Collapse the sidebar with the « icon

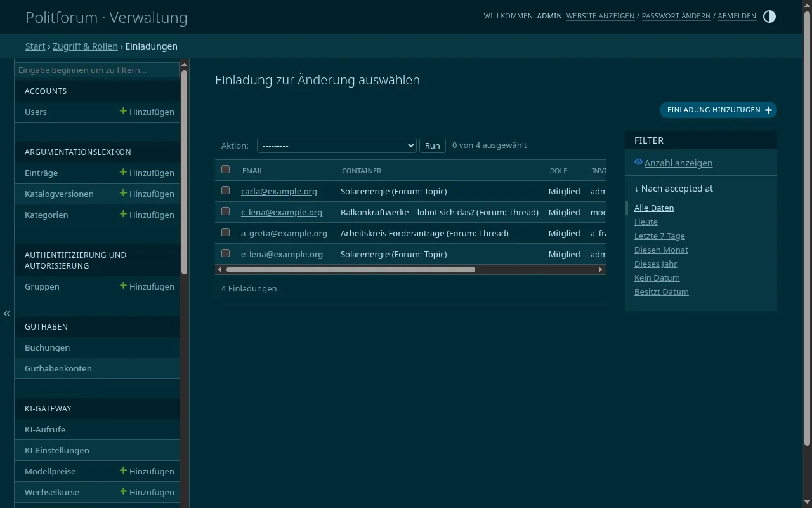point(7,314)
